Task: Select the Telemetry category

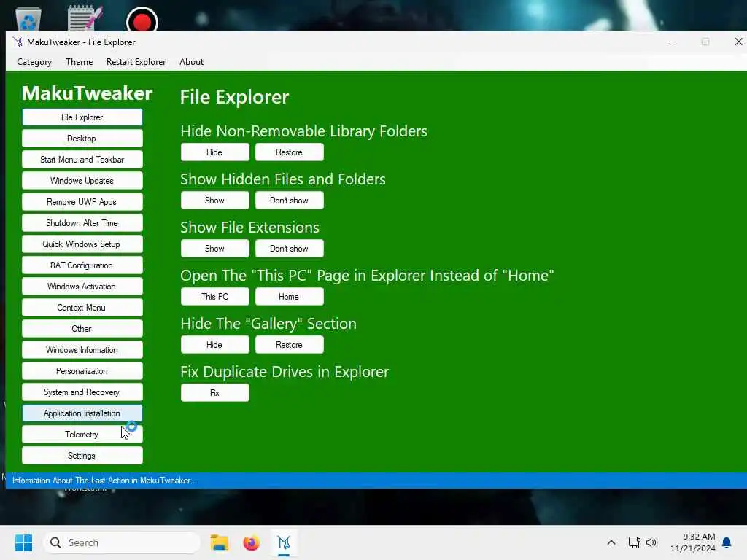Action: (x=82, y=435)
